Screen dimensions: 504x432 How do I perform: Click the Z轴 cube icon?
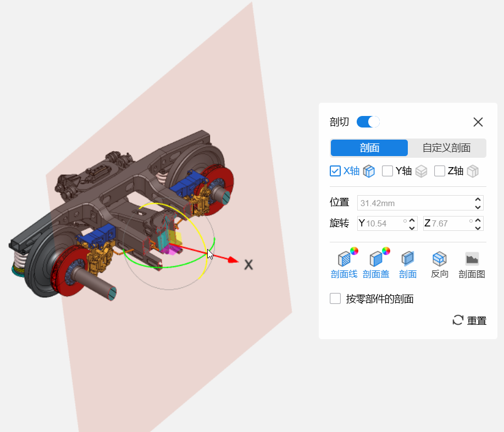(x=473, y=171)
